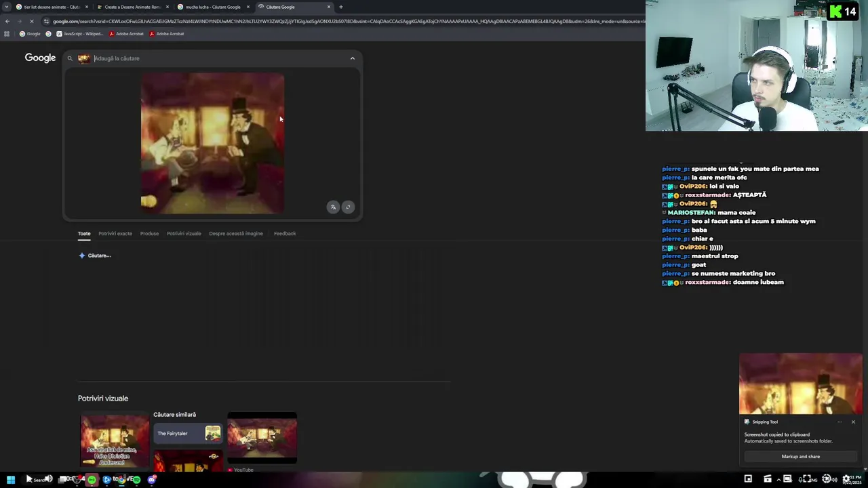Go back to previous page
The image size is (868, 488).
(7, 21)
